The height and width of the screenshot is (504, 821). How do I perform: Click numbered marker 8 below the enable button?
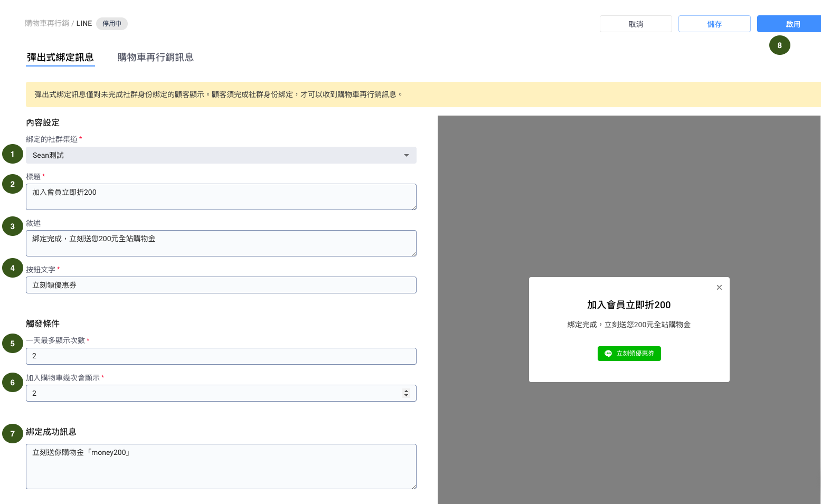[779, 45]
